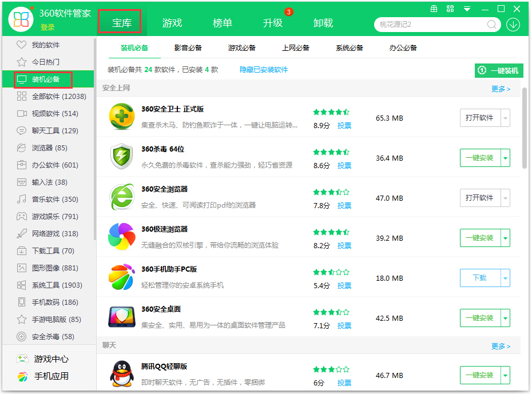Screen dimensions: 532x394
Task: Expand dropdown arrow for 360安全卫士 button
Action: tap(506, 118)
